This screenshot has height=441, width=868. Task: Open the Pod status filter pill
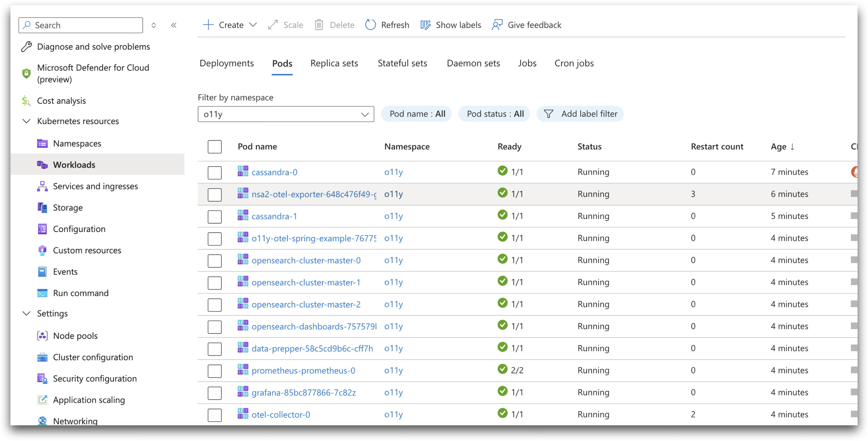tap(494, 114)
